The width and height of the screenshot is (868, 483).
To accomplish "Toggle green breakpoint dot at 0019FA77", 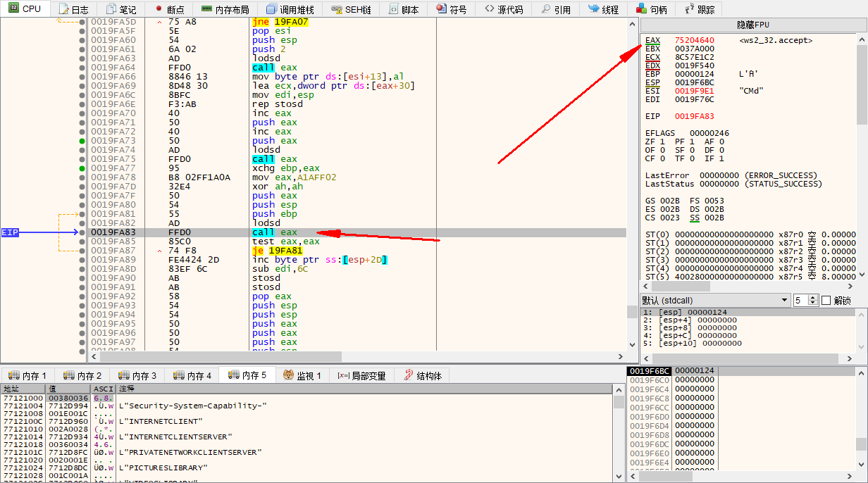I will (x=82, y=168).
